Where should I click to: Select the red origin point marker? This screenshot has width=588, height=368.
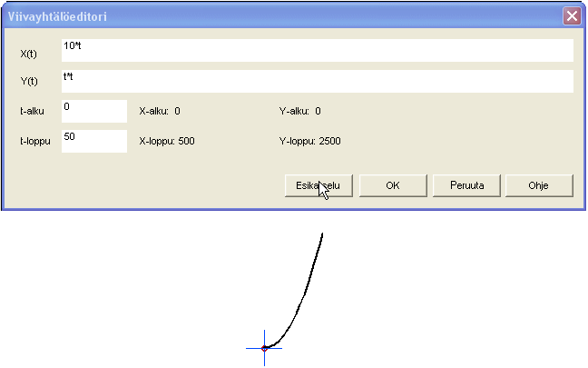point(264,348)
